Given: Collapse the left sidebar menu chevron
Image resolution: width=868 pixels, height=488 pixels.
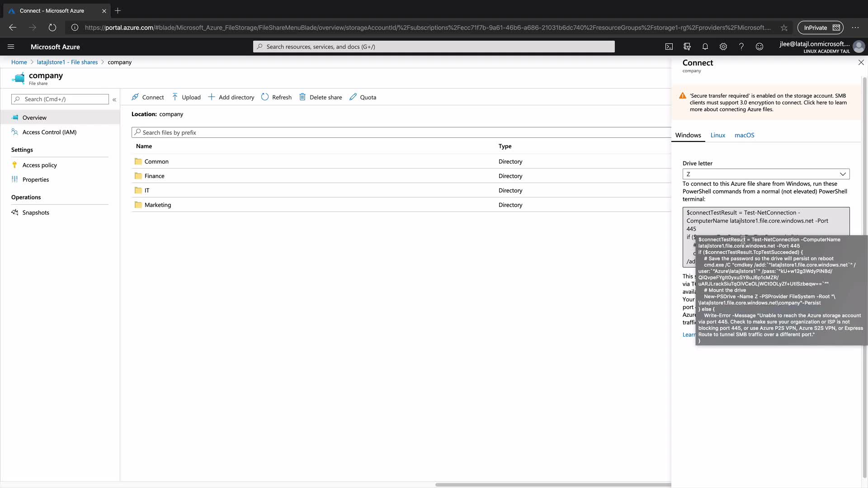Looking at the screenshot, I should pos(114,99).
